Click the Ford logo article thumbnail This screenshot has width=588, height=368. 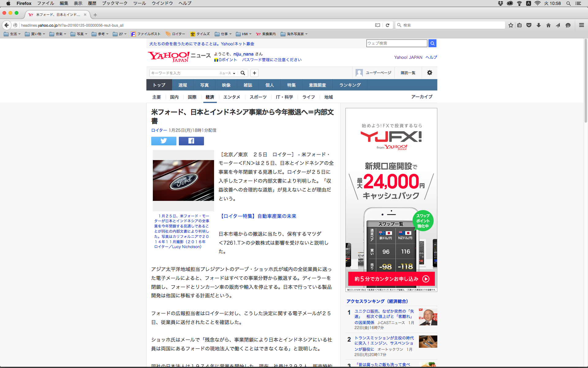click(183, 180)
